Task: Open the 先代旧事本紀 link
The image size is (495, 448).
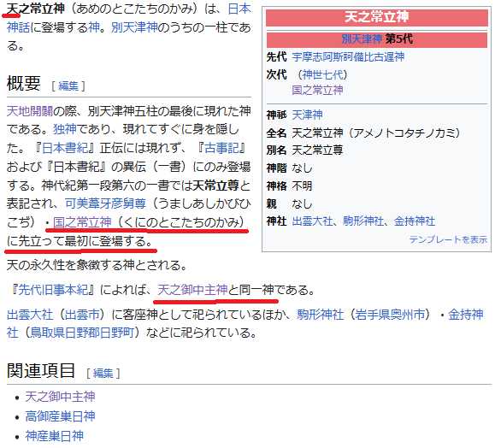Action: point(53,290)
